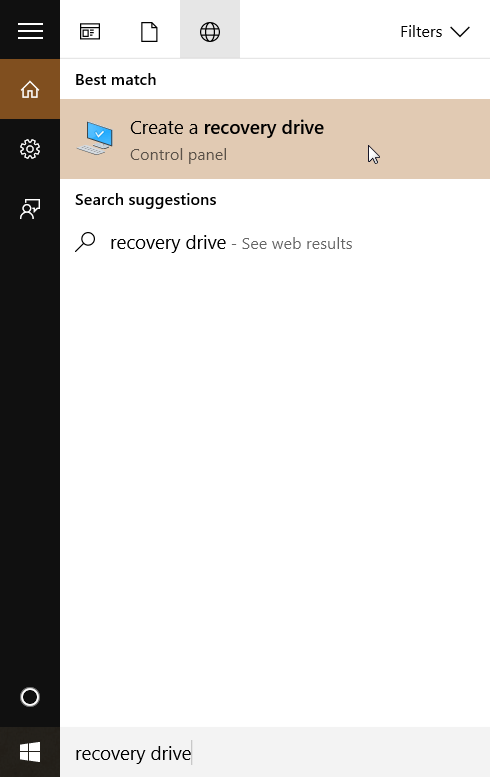Expand the Filters dropdown label

[x=421, y=32]
